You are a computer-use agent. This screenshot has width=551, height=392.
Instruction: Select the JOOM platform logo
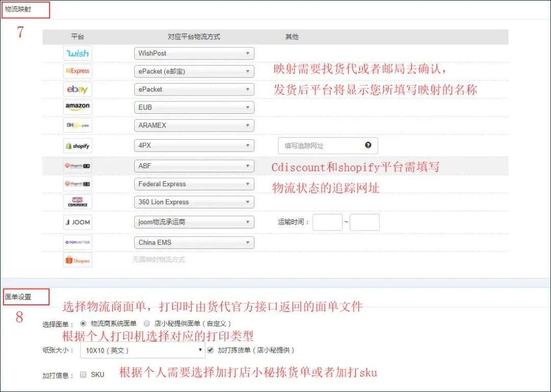(77, 222)
